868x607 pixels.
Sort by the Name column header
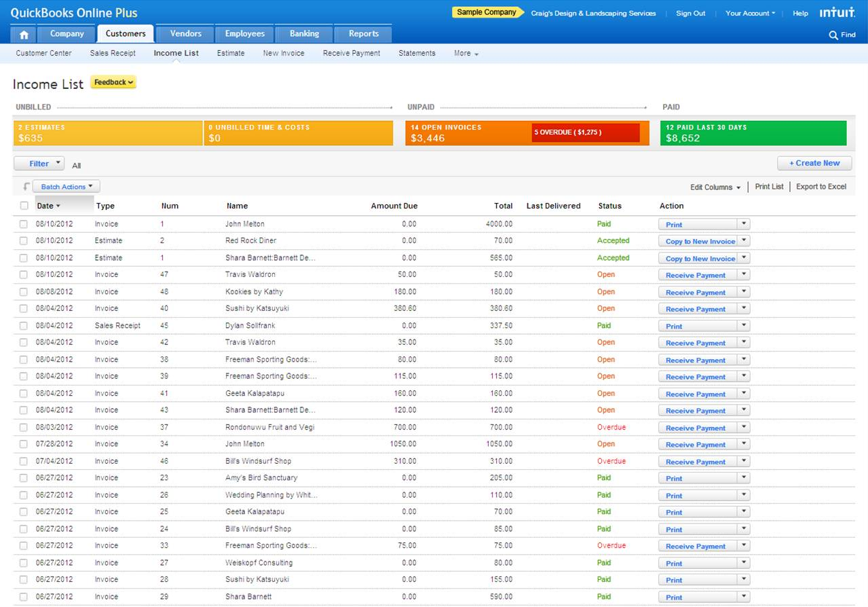pos(238,206)
